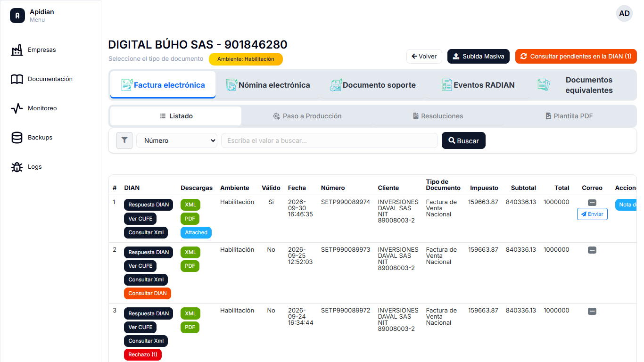Select the Eventos RADIAN tab
Viewport: 644px width, 362px height.
click(478, 85)
